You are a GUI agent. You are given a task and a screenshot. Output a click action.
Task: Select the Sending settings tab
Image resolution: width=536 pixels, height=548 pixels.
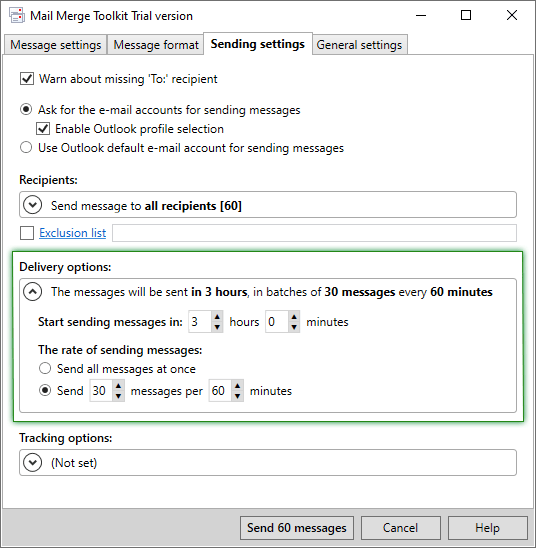[258, 44]
